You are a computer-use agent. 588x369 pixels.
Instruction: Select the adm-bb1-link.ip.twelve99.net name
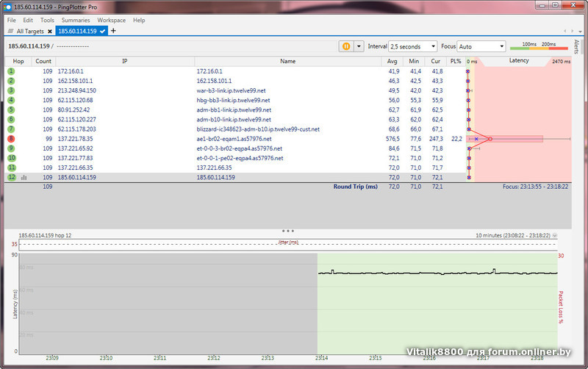pyautogui.click(x=234, y=110)
